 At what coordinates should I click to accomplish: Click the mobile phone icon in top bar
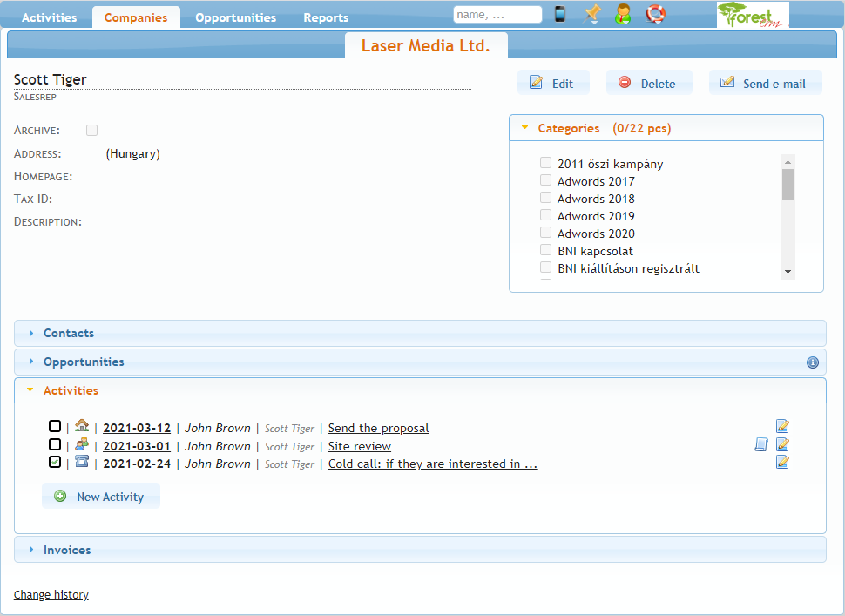560,14
